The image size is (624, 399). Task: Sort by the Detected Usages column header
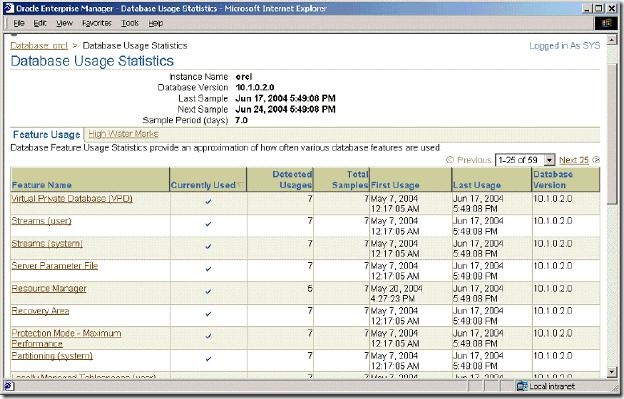[292, 180]
